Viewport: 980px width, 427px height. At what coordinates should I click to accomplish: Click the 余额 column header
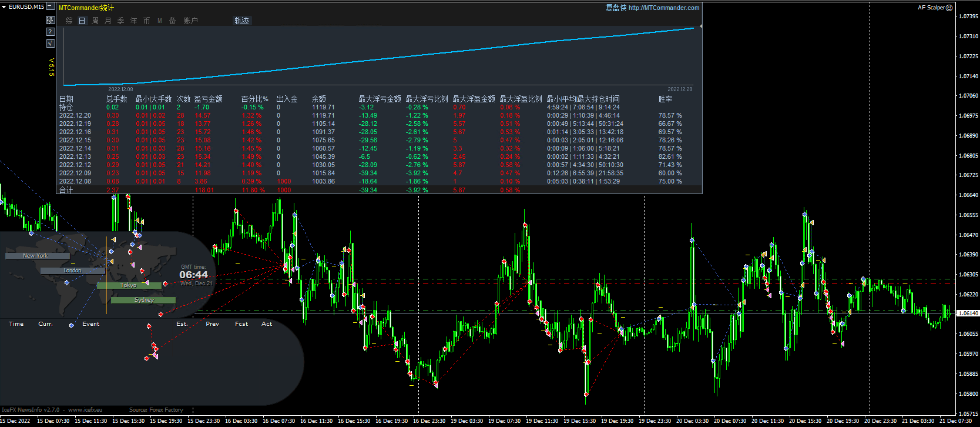[319, 99]
